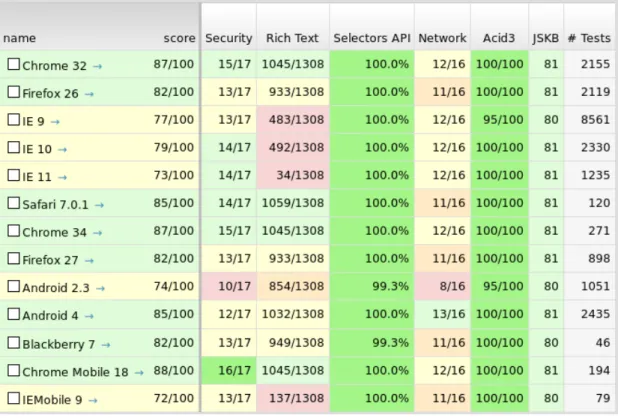Click the 137/1308 Rich Text cell

293,398
